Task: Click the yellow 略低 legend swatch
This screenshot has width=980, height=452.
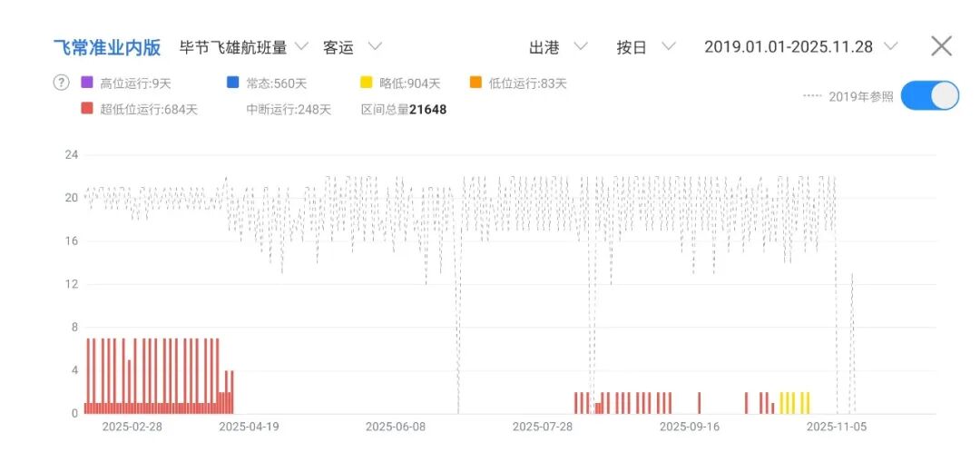Action: 367,84
